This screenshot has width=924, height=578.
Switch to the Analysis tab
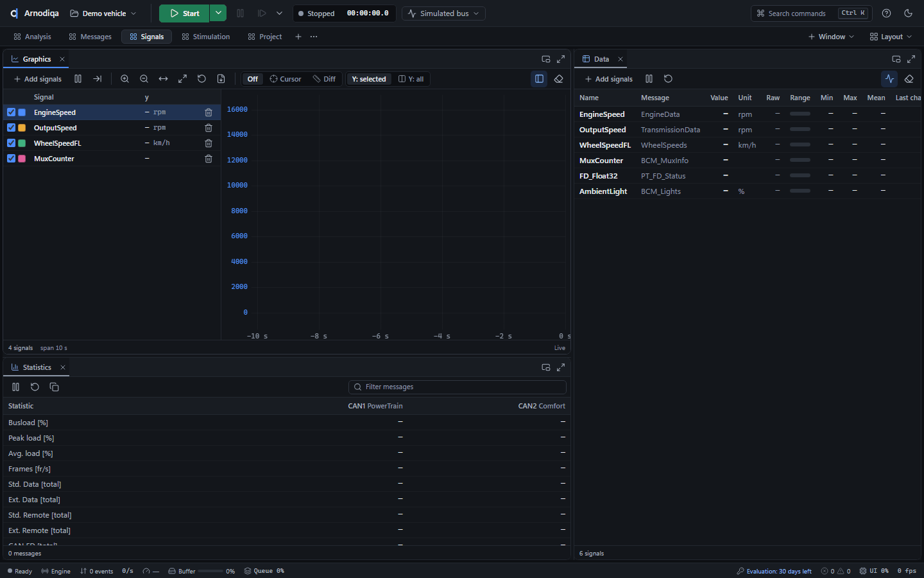(32, 37)
